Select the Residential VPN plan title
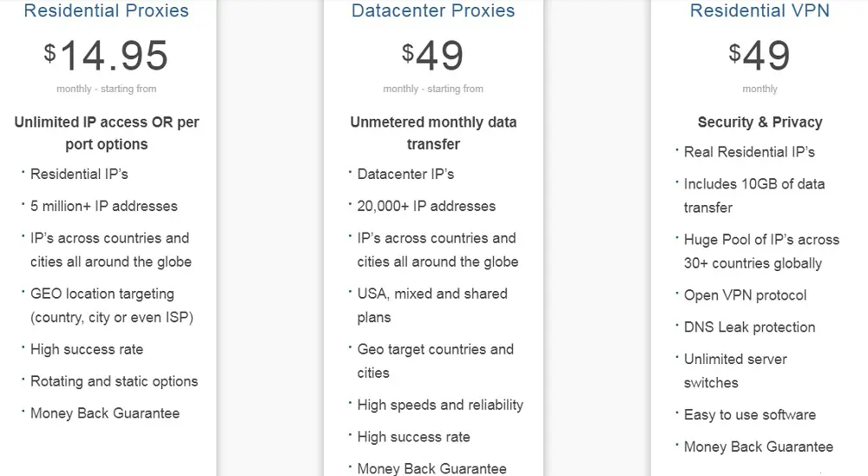 pyautogui.click(x=759, y=11)
